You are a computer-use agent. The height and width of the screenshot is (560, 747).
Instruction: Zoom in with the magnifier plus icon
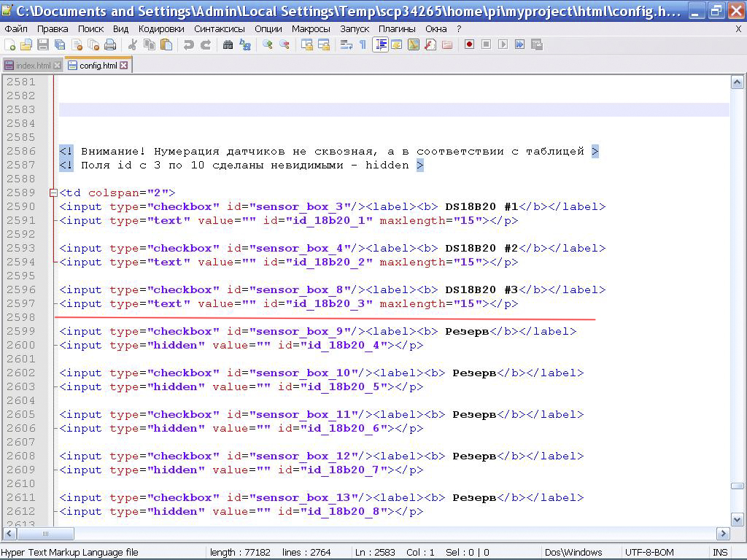267,44
